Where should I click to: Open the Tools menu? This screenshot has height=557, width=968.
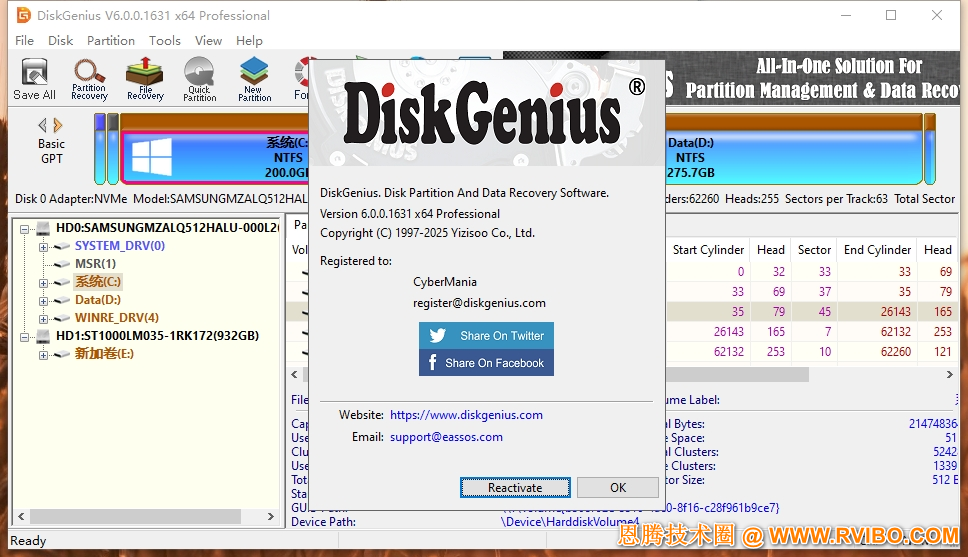(165, 41)
